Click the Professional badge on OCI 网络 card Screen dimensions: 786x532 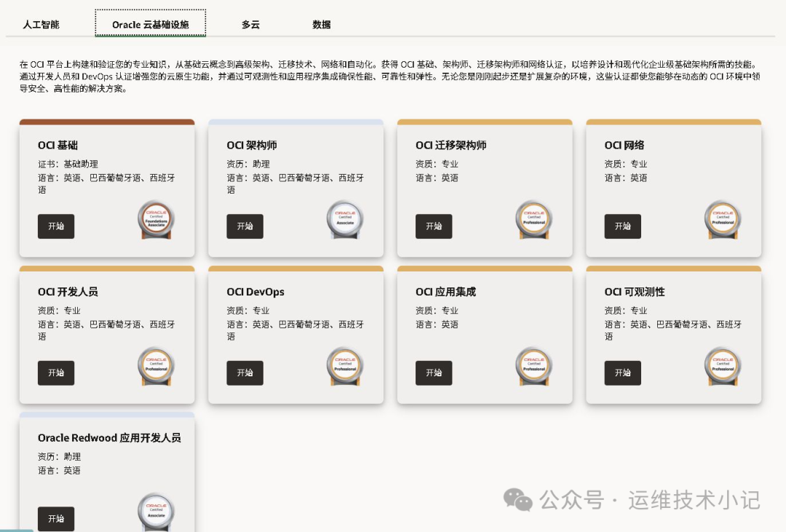(723, 220)
